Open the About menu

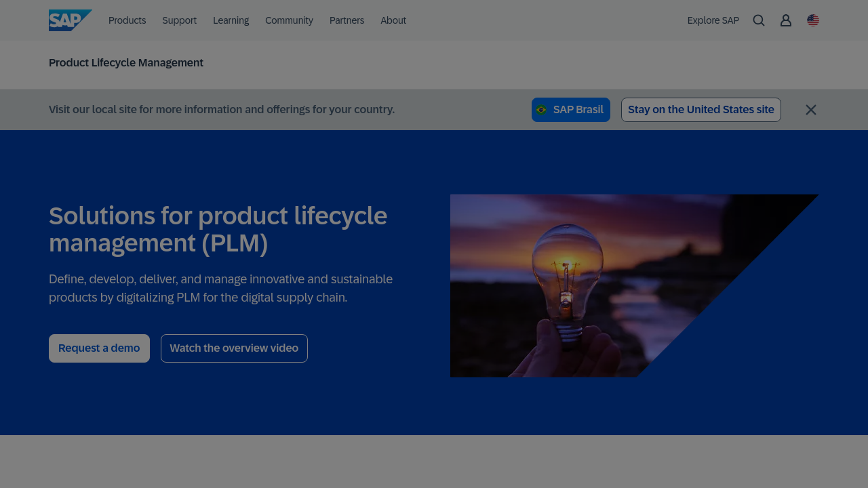pyautogui.click(x=393, y=20)
